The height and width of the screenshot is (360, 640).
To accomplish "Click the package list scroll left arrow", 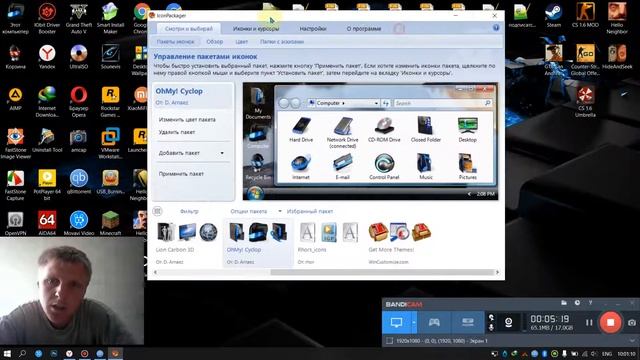I will [x=155, y=272].
